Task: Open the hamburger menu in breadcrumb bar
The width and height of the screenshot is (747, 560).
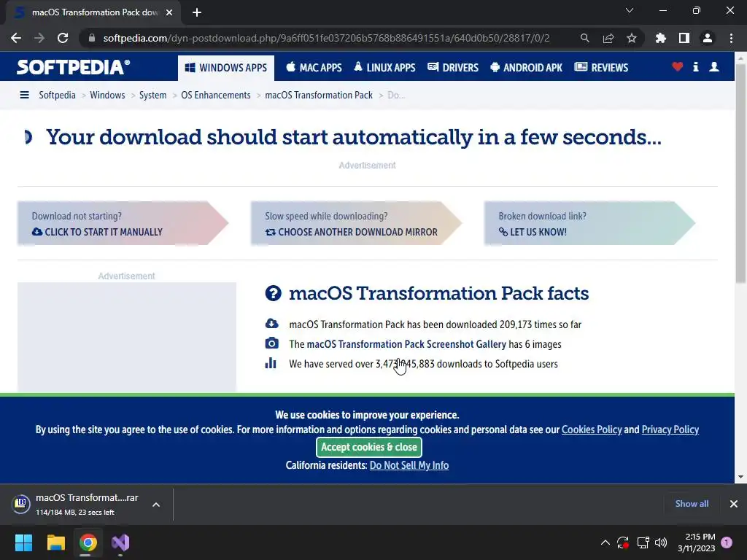Action: 24,96
